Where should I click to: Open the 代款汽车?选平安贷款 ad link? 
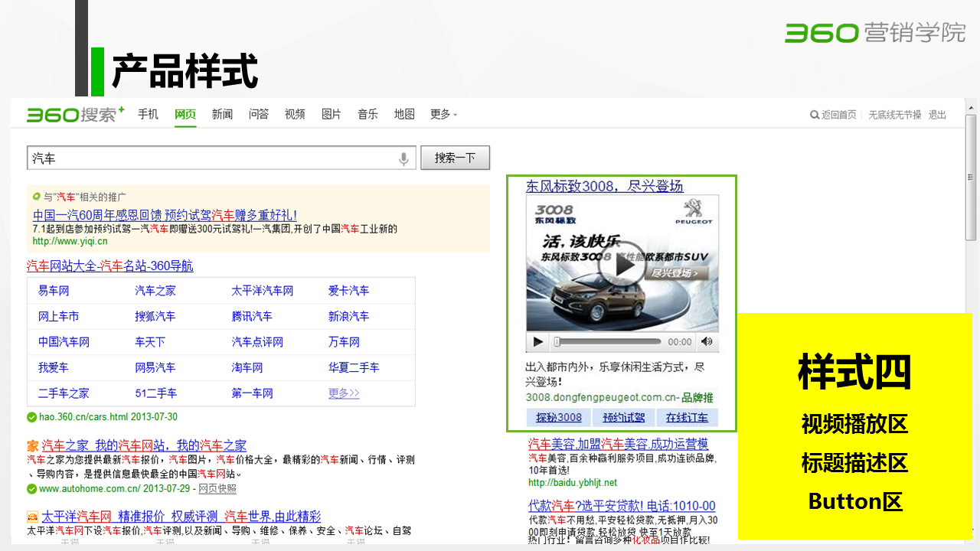(x=622, y=506)
